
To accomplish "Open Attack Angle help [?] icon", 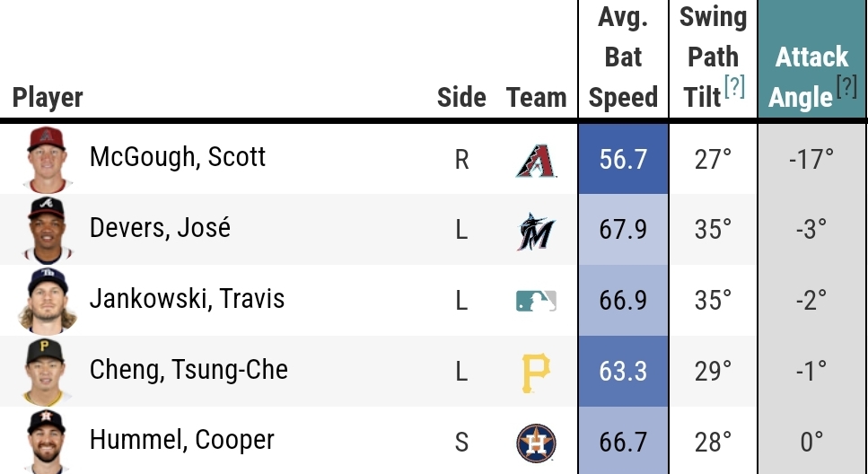I will [847, 86].
